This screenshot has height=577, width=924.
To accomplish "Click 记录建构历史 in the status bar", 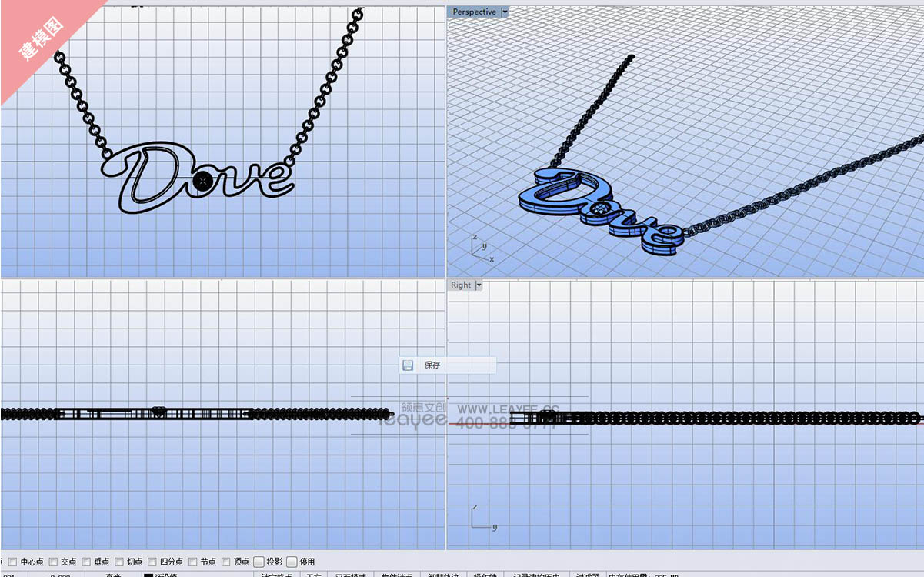I will [x=537, y=575].
